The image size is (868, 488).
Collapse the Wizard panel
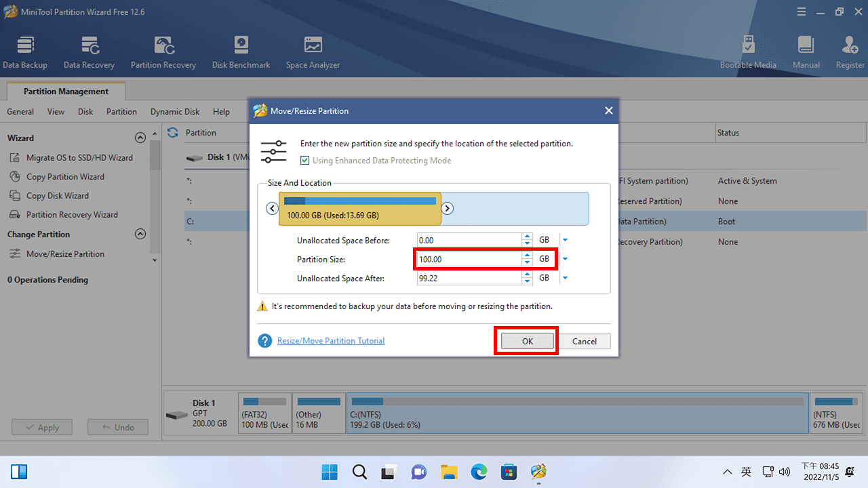coord(140,137)
